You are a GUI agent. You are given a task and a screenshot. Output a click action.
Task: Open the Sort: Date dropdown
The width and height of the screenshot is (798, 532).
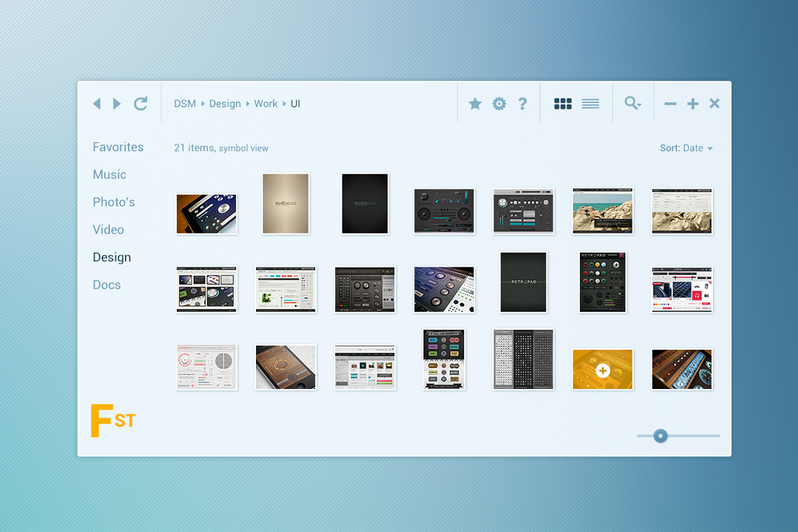click(x=686, y=148)
